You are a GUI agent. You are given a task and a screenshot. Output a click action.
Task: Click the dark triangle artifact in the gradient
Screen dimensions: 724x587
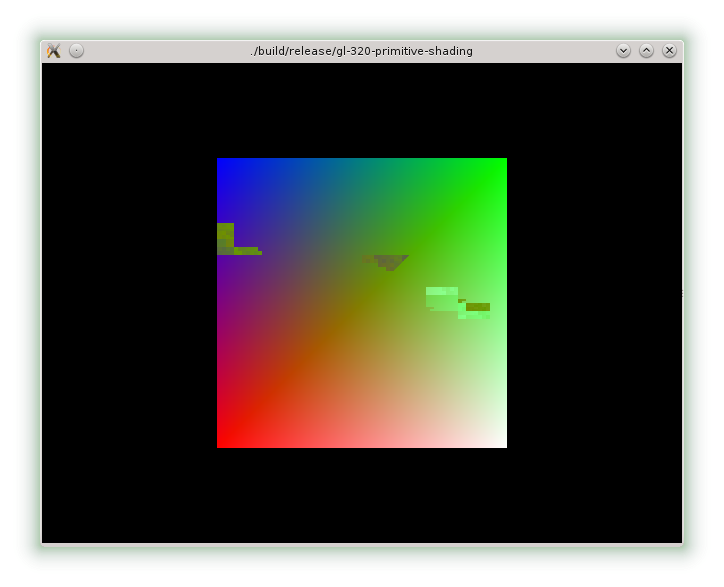pyautogui.click(x=390, y=261)
